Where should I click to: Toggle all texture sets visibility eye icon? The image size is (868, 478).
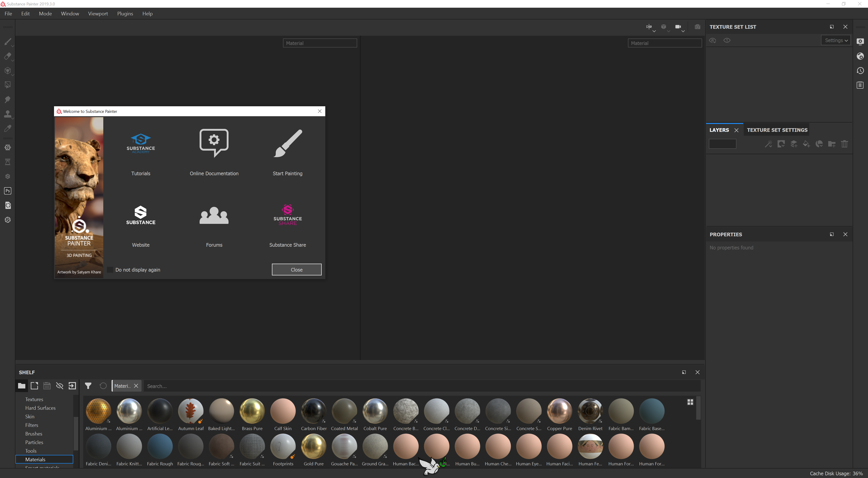click(712, 40)
